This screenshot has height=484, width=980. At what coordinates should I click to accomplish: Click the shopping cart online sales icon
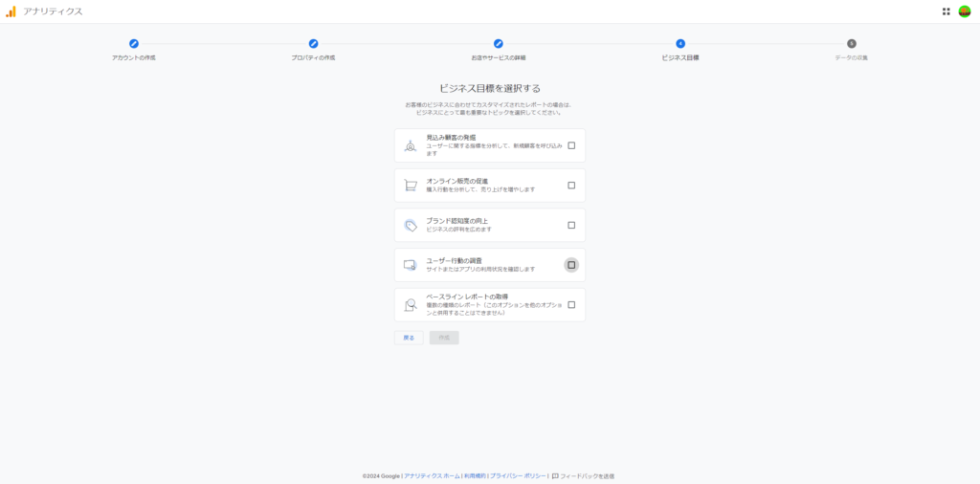pos(410,186)
